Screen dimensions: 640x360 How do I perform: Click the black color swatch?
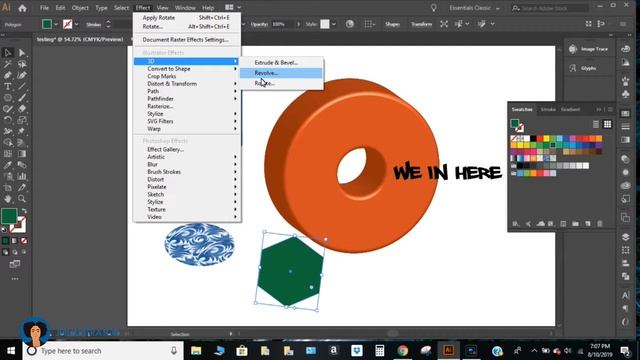tap(533, 139)
